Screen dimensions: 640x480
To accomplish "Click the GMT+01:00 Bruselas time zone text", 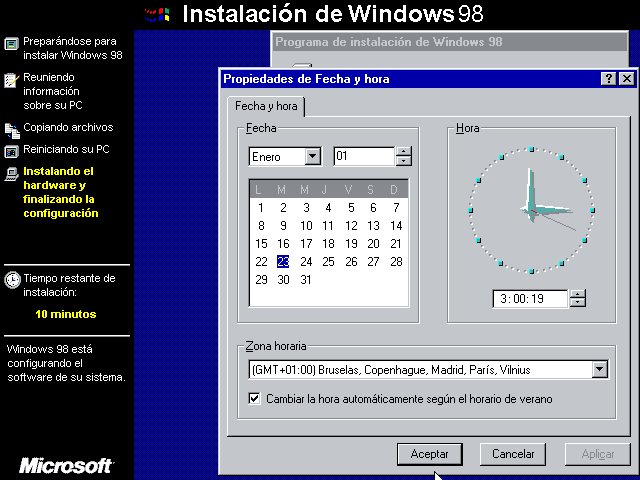I will click(x=391, y=370).
